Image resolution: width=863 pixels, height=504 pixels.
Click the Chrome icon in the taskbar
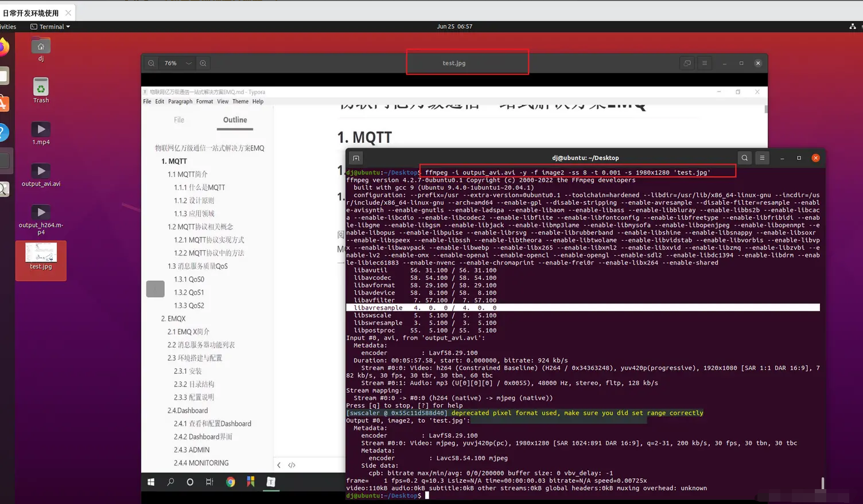(230, 482)
